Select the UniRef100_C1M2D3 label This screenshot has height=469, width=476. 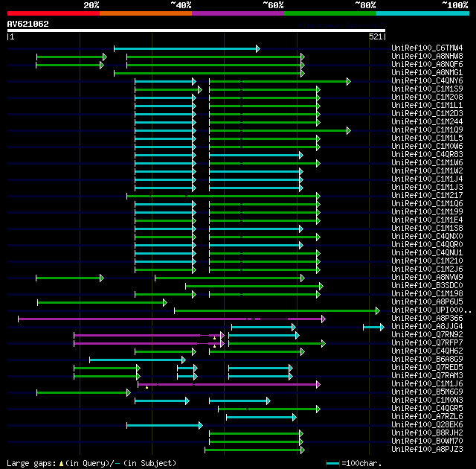[427, 114]
